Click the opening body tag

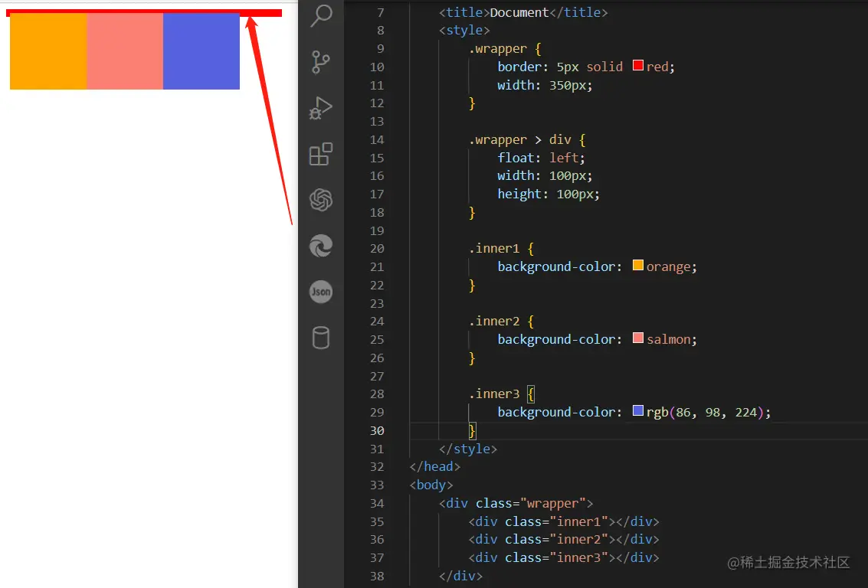pyautogui.click(x=431, y=485)
